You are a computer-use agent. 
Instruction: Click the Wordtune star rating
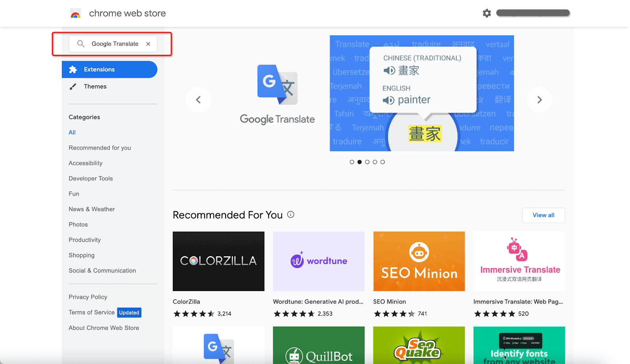click(294, 314)
